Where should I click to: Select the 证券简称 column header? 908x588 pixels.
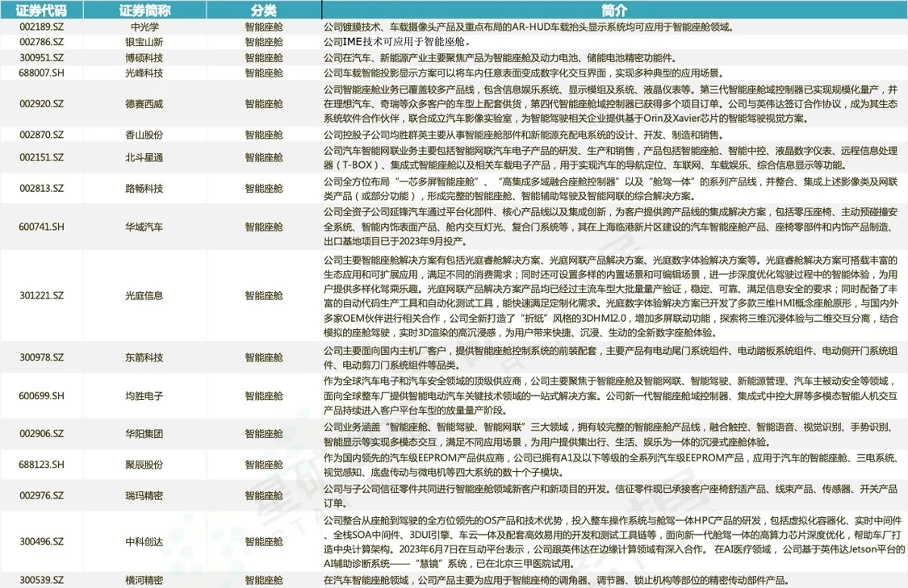[x=144, y=10]
